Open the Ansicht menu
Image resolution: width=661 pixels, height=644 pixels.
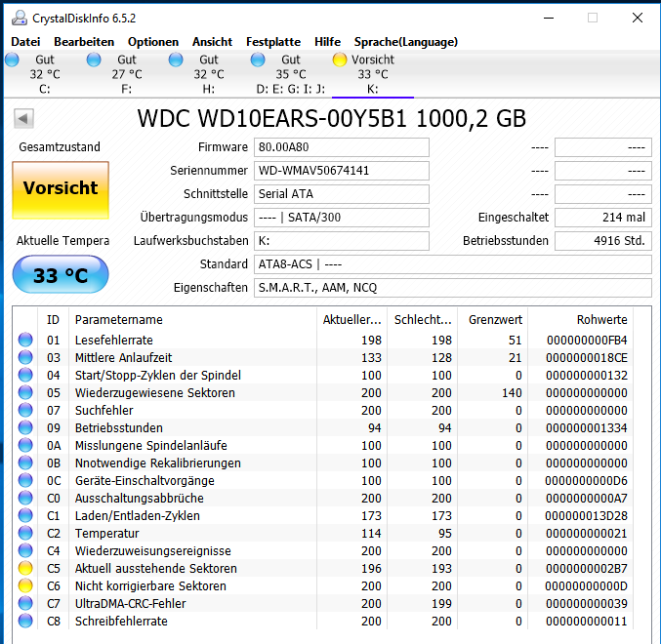(212, 42)
